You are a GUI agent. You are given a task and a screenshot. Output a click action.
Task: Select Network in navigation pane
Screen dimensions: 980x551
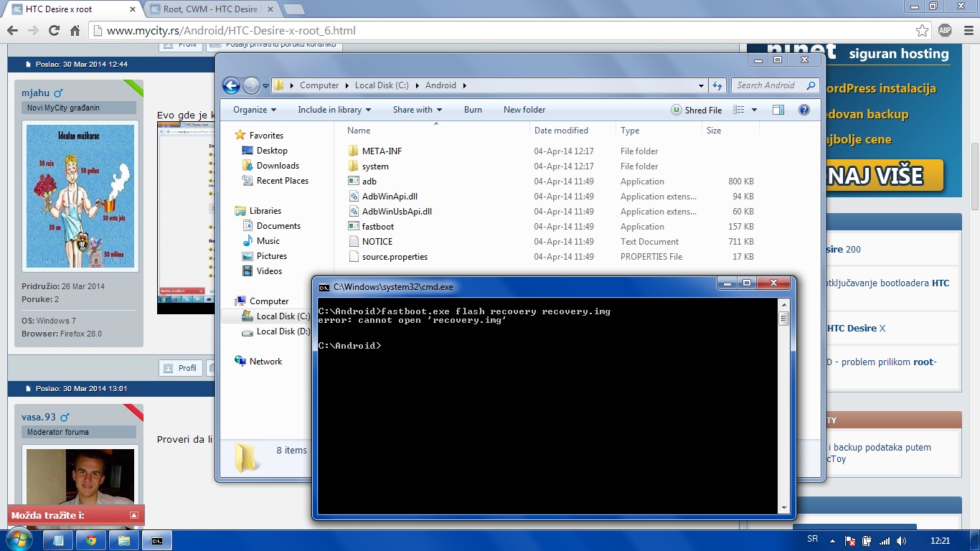tap(258, 362)
